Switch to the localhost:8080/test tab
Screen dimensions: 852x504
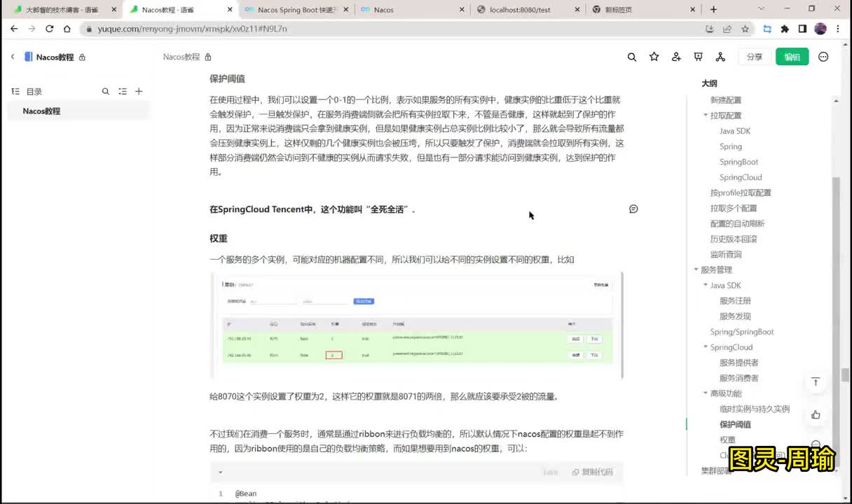coord(527,10)
